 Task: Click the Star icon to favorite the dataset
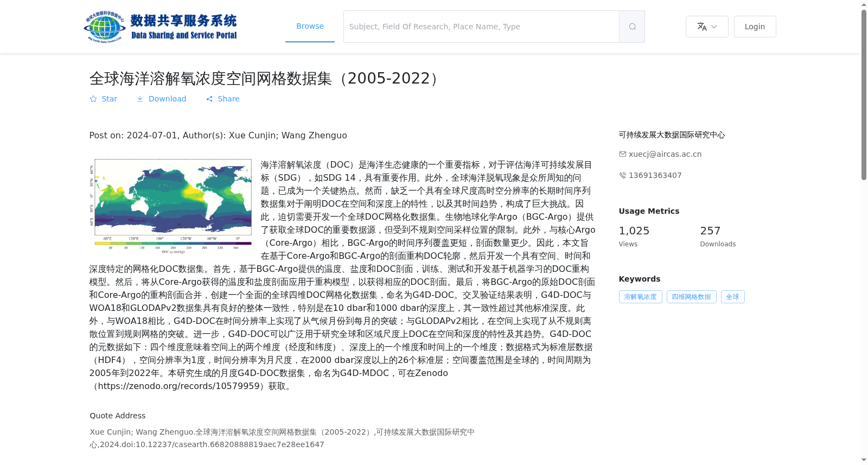coord(93,99)
